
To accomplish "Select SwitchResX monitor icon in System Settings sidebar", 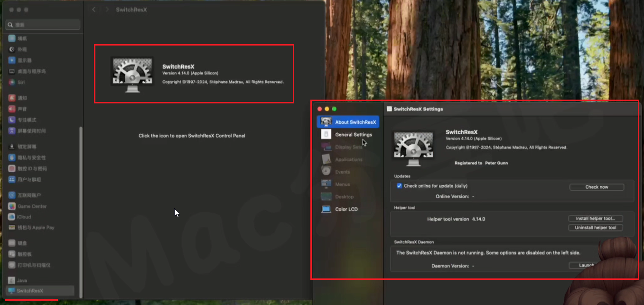I will pyautogui.click(x=12, y=291).
